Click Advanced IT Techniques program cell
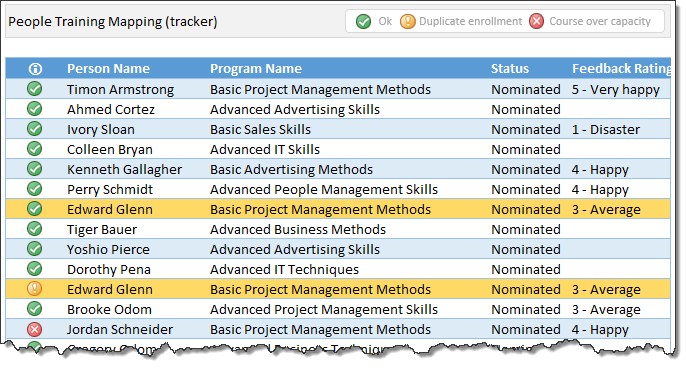Screen dimensions: 686x368 coord(284,270)
